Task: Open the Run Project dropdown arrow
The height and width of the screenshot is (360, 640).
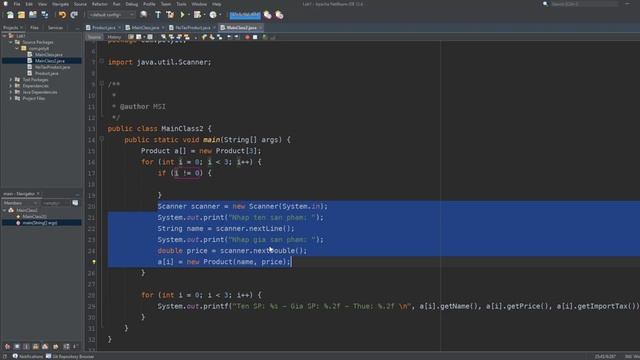Action: [x=189, y=15]
